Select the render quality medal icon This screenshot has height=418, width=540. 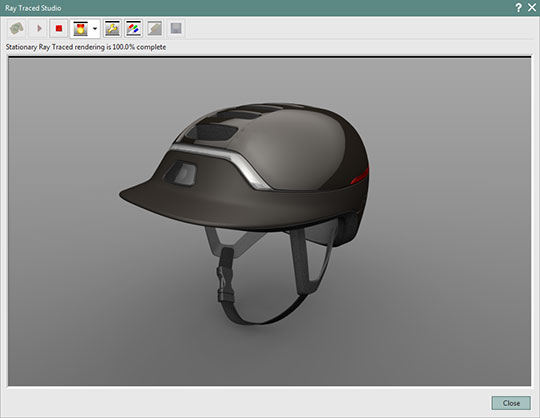tap(81, 29)
